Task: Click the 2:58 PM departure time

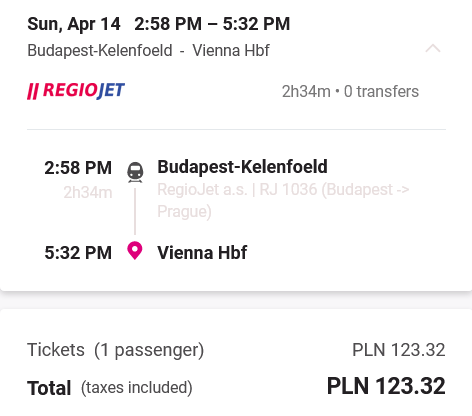Action: tap(78, 168)
